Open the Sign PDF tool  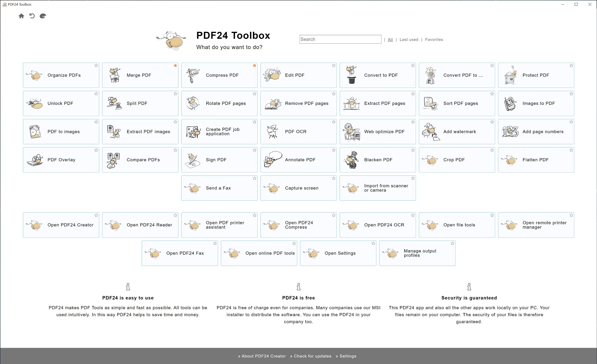click(219, 160)
